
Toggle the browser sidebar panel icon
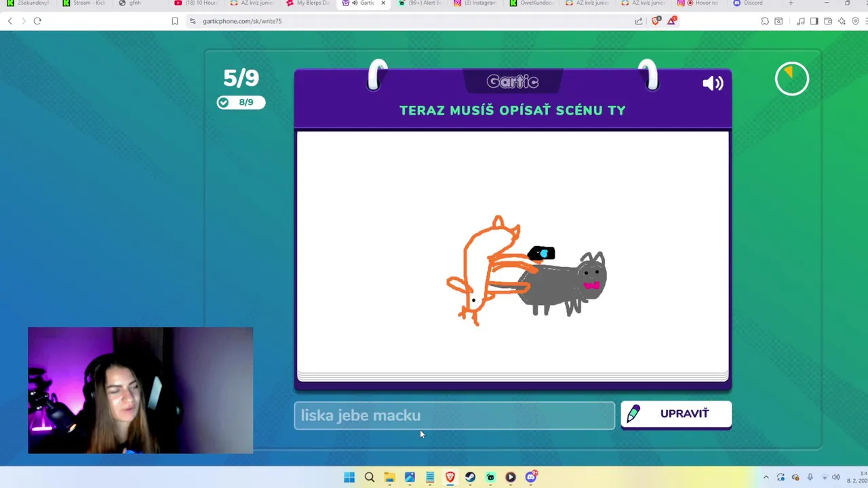814,21
